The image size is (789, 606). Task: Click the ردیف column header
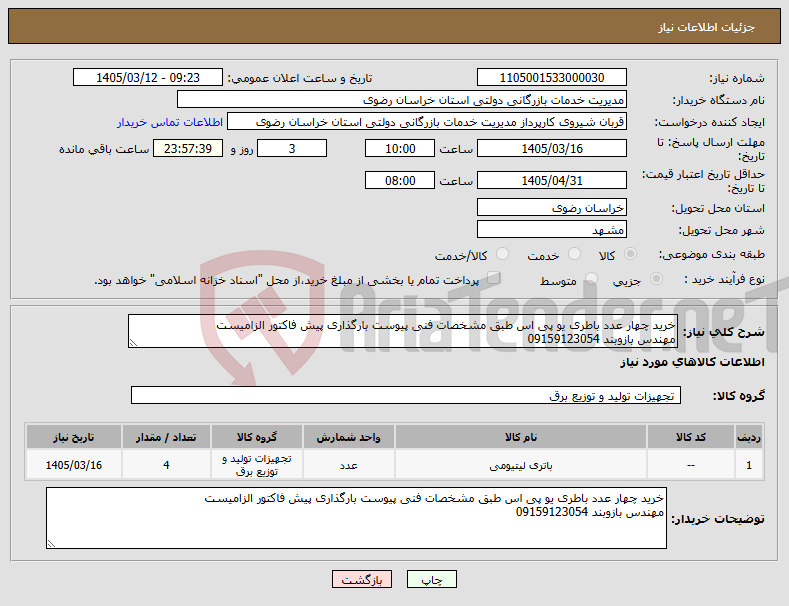749,437
